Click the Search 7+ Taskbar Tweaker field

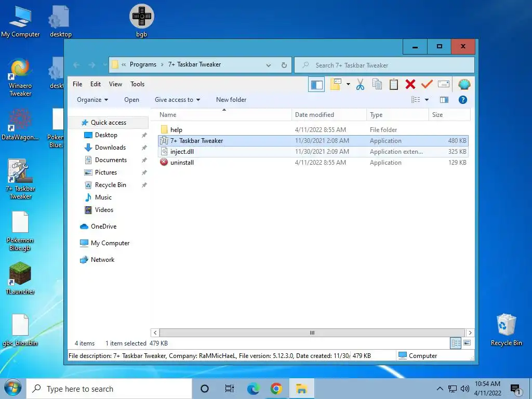point(384,65)
